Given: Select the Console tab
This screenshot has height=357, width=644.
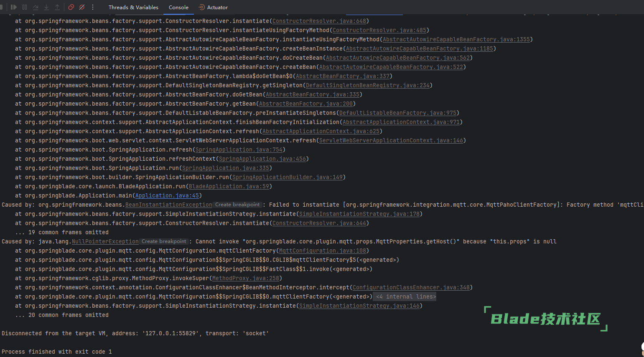Looking at the screenshot, I should 178,7.
